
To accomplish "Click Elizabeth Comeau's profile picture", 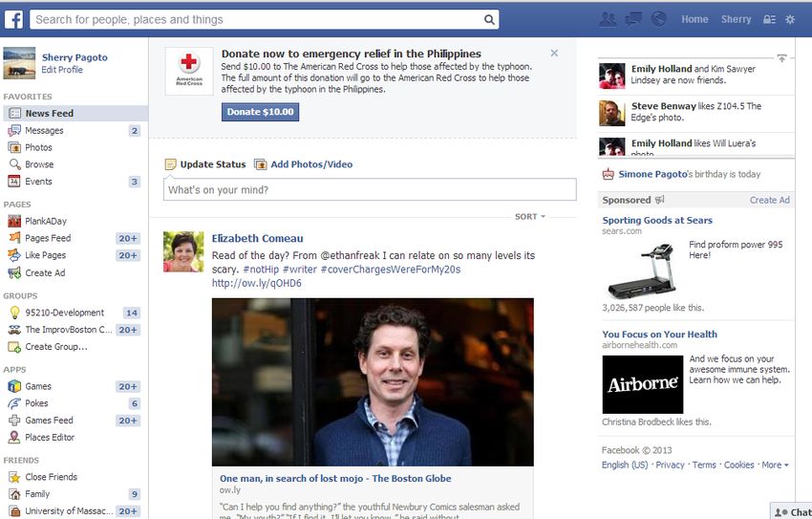I will [x=183, y=251].
